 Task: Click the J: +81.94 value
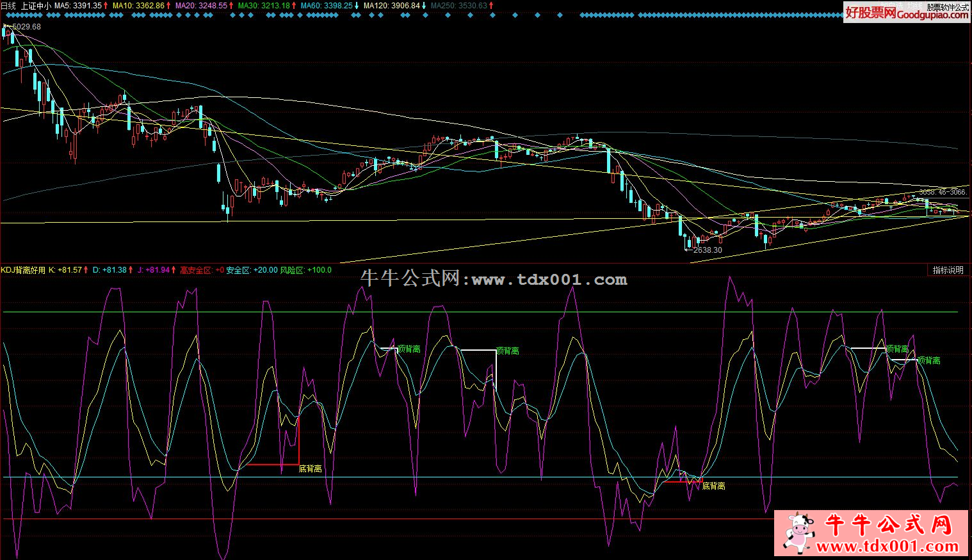tap(154, 270)
